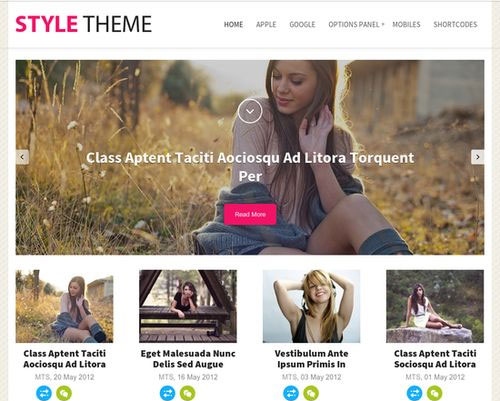The height and width of the screenshot is (401, 500).
Task: Go to previous slide with left arrow
Action: coord(22,157)
